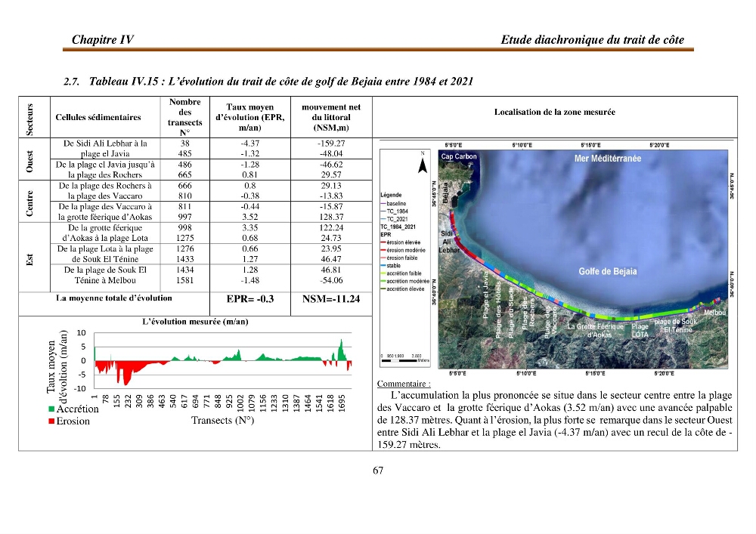The height and width of the screenshot is (534, 756).
Task: Click the header "Etude diachronique du trait de côte"
Action: tap(592, 39)
